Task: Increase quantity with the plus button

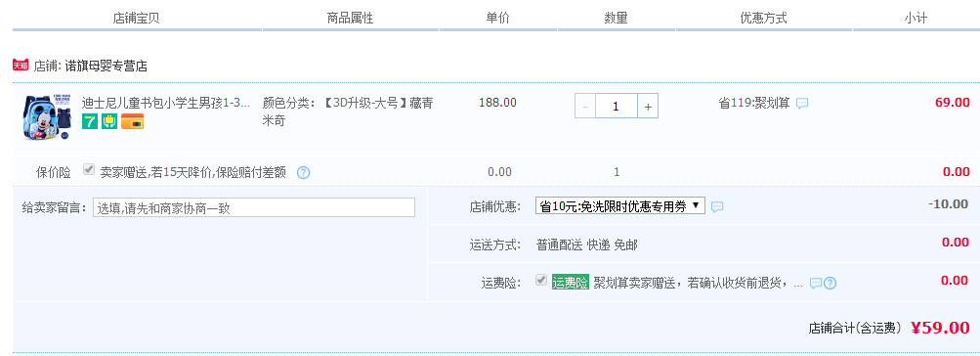Action: click(648, 107)
